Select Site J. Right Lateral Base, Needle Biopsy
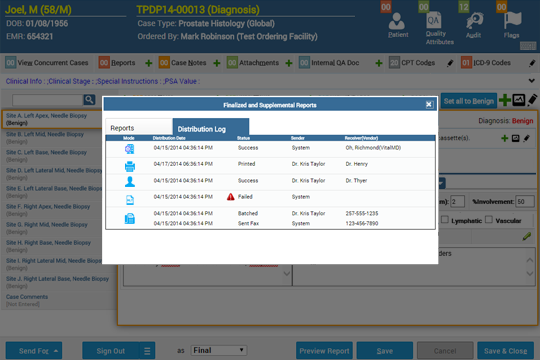Viewport: 540px width, 360px height. point(57,282)
